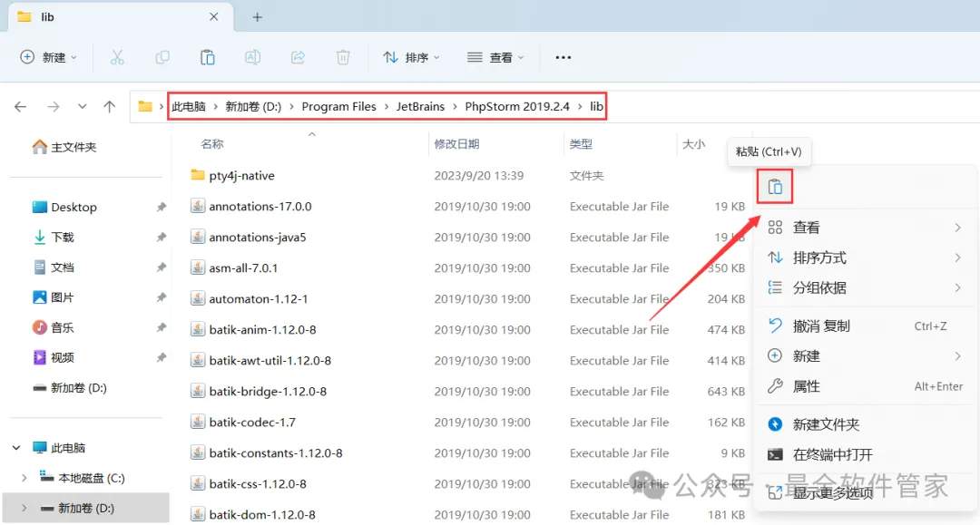
Task: Collapse the 此电脑 tree node
Action: pos(16,448)
